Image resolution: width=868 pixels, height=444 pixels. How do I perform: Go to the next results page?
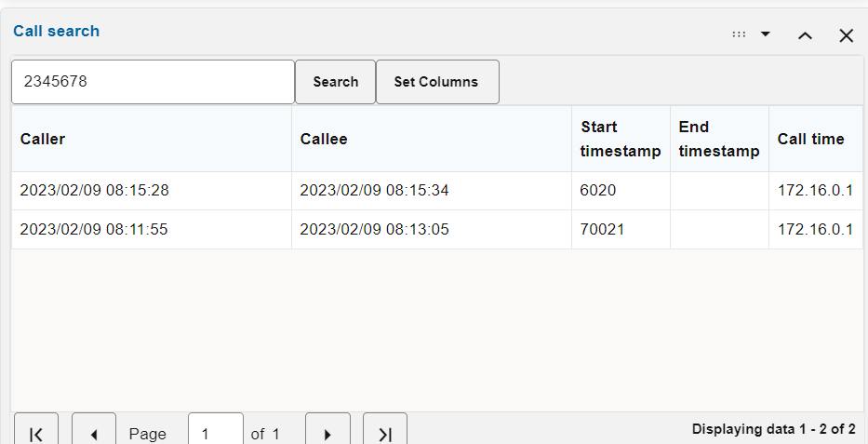(327, 433)
